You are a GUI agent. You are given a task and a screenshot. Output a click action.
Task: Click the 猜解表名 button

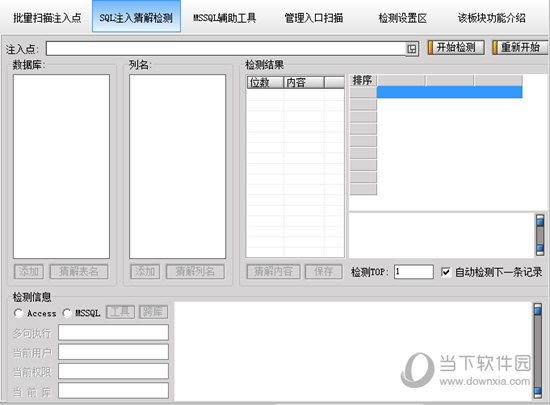coord(79,271)
